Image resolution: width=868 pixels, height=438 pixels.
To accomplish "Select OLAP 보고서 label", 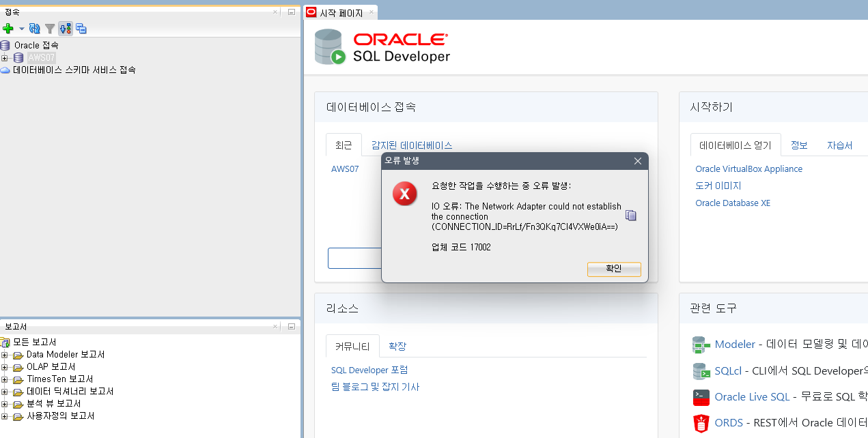I will point(51,367).
